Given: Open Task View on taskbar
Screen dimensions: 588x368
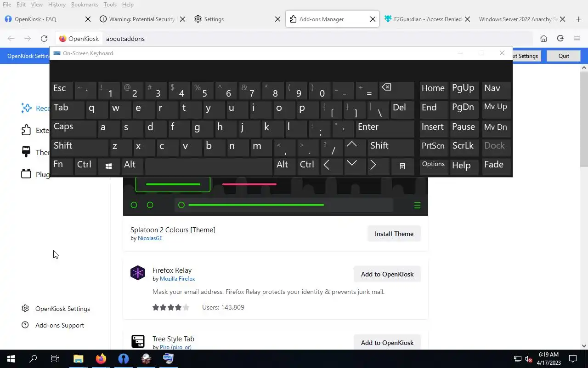Looking at the screenshot, I should point(55,359).
